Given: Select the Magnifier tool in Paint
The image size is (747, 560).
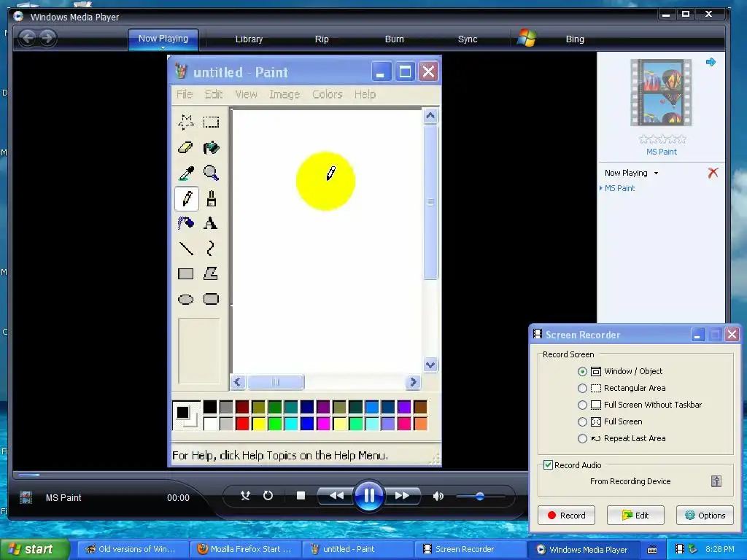Looking at the screenshot, I should tap(211, 173).
